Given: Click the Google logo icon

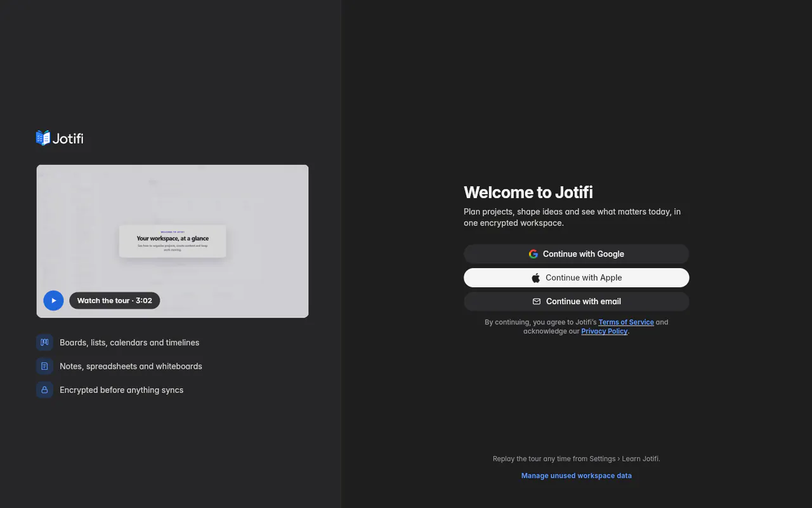Looking at the screenshot, I should (534, 254).
